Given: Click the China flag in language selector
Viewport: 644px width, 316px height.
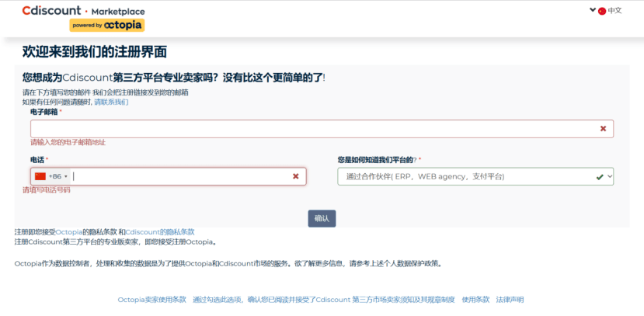Looking at the screenshot, I should tap(602, 11).
